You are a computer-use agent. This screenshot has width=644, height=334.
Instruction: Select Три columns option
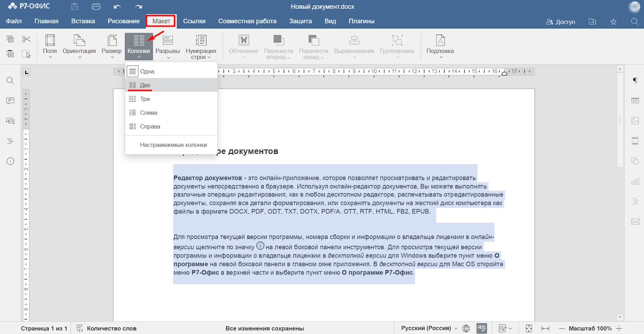(171, 99)
